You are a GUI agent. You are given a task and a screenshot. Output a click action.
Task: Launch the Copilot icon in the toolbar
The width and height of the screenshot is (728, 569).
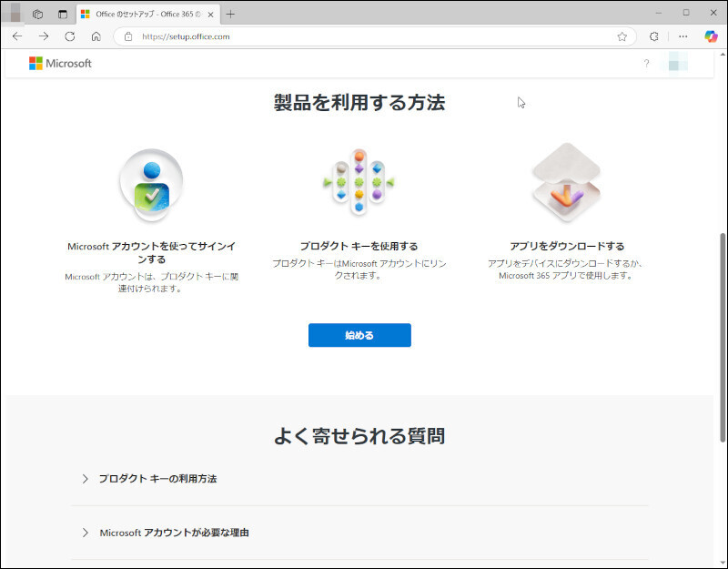[711, 36]
